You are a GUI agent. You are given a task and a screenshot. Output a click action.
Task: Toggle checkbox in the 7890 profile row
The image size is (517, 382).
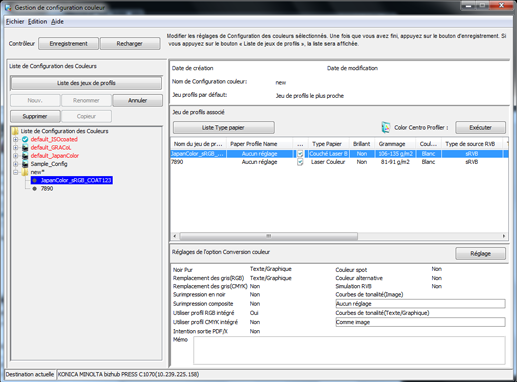coord(300,162)
